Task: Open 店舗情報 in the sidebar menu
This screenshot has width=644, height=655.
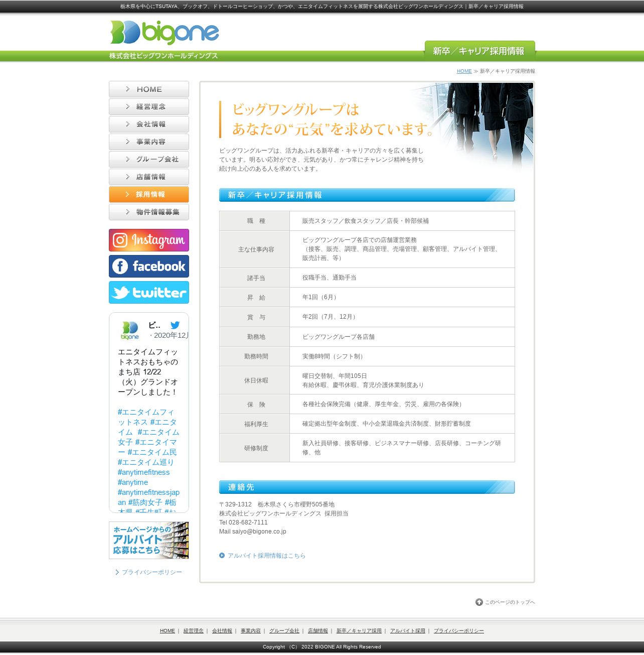Action: (x=149, y=177)
